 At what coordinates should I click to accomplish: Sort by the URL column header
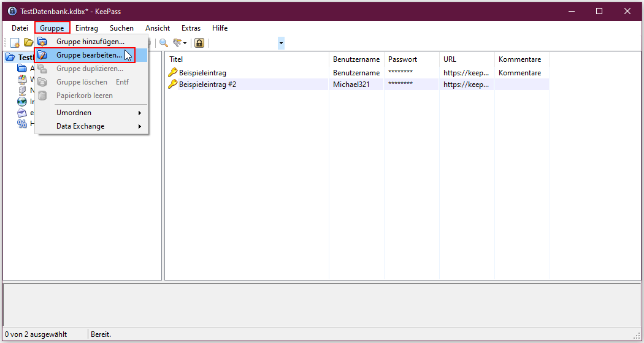[x=467, y=59]
